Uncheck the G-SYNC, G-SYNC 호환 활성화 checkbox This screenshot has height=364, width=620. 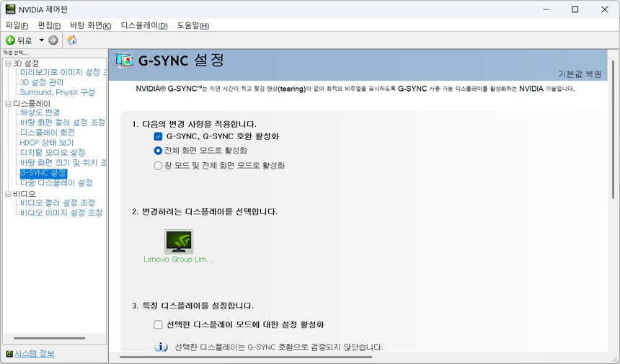[x=158, y=136]
